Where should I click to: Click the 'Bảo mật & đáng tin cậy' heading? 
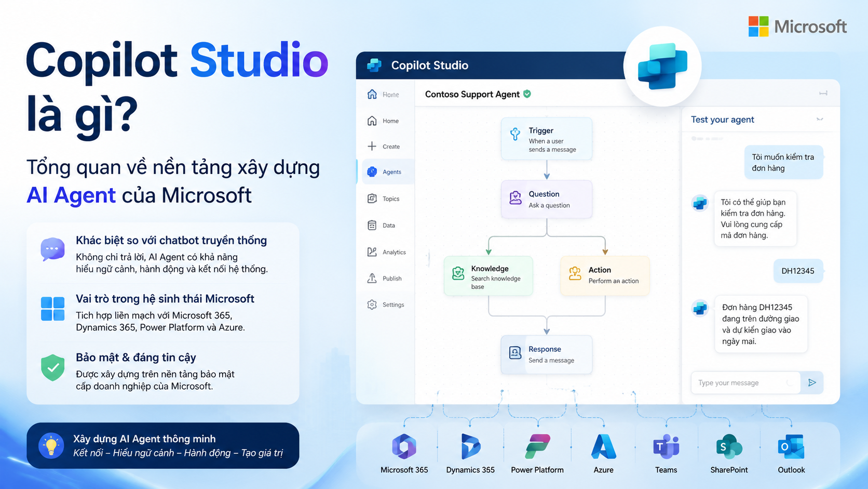click(135, 358)
